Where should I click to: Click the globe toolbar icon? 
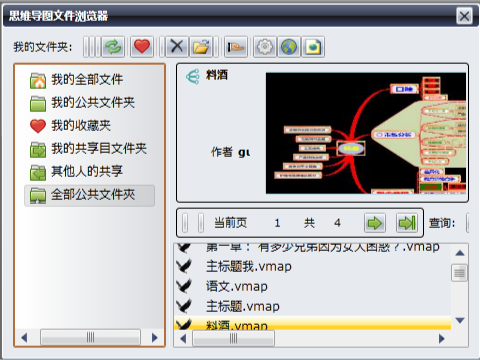(x=289, y=47)
